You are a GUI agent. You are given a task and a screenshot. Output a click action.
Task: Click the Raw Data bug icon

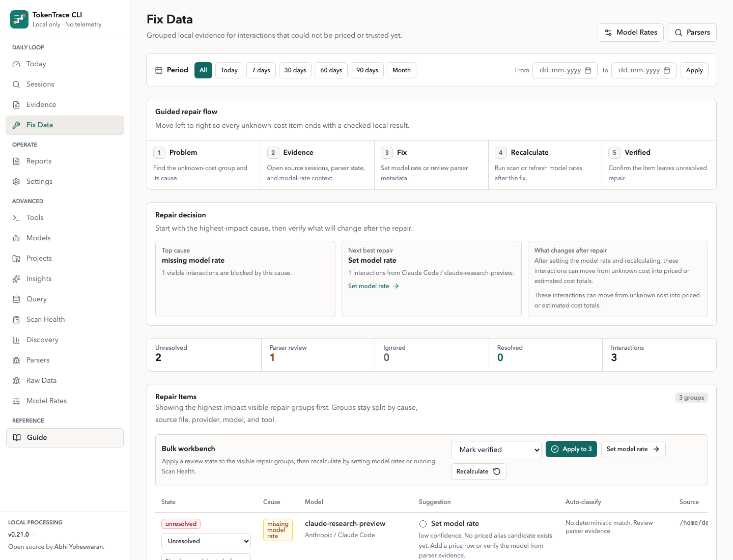(16, 381)
